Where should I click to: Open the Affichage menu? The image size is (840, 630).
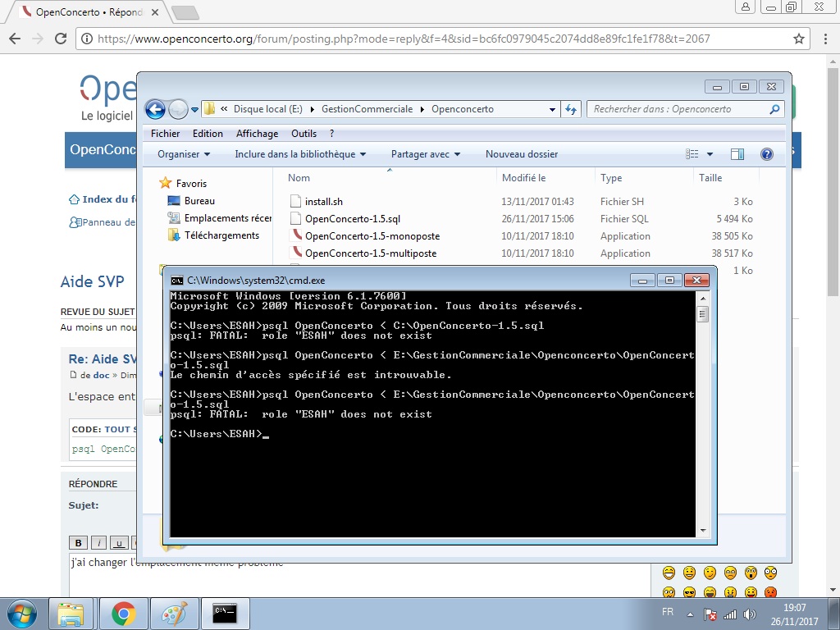(x=257, y=134)
